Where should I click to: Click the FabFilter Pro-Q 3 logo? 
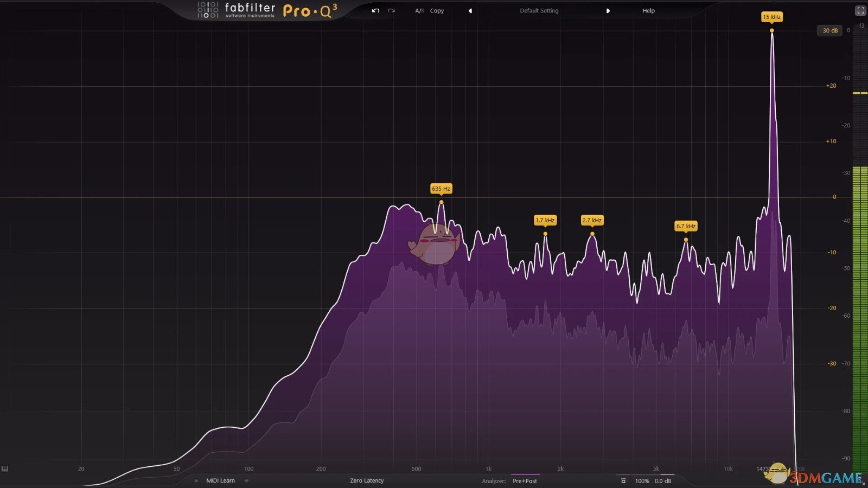267,10
